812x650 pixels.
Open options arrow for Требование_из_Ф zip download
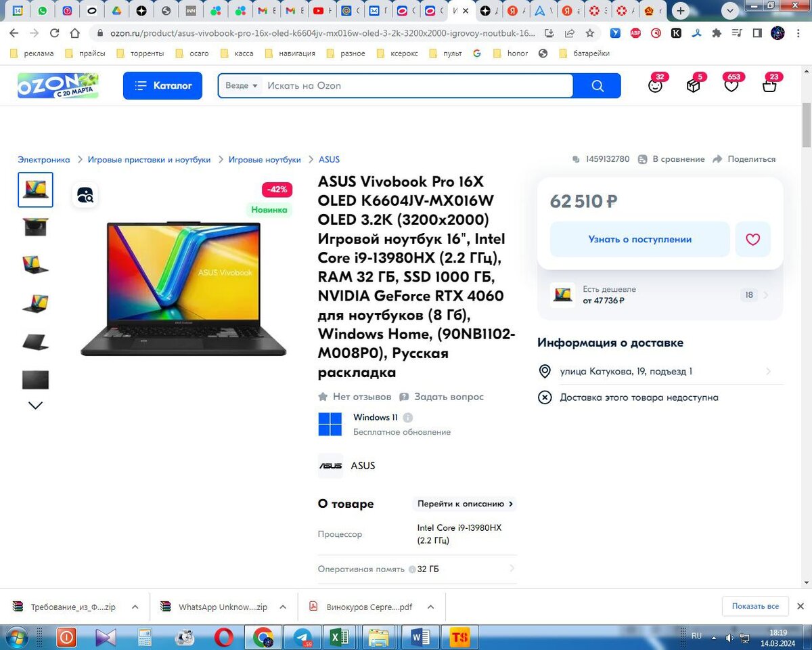pyautogui.click(x=135, y=607)
